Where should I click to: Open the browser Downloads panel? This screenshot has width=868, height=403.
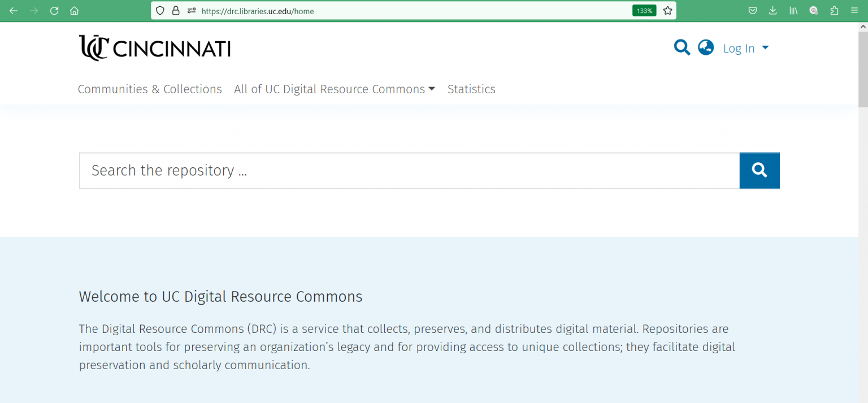(x=772, y=10)
